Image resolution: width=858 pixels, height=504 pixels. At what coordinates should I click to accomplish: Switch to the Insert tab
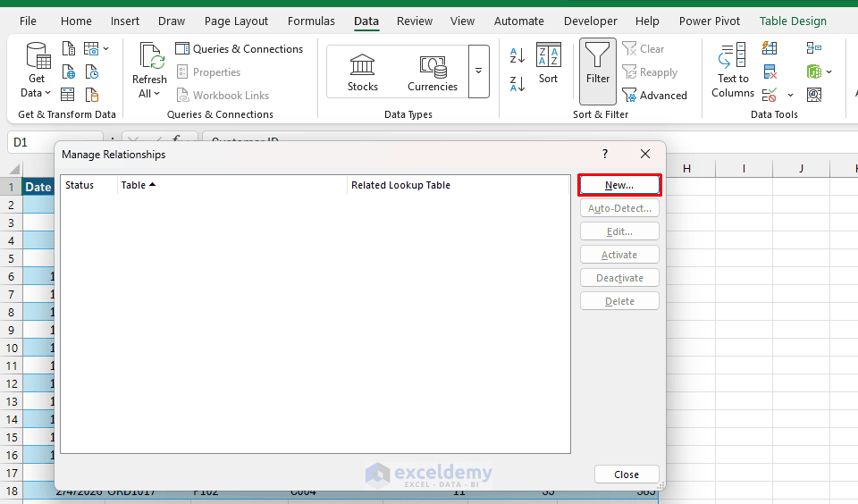125,21
